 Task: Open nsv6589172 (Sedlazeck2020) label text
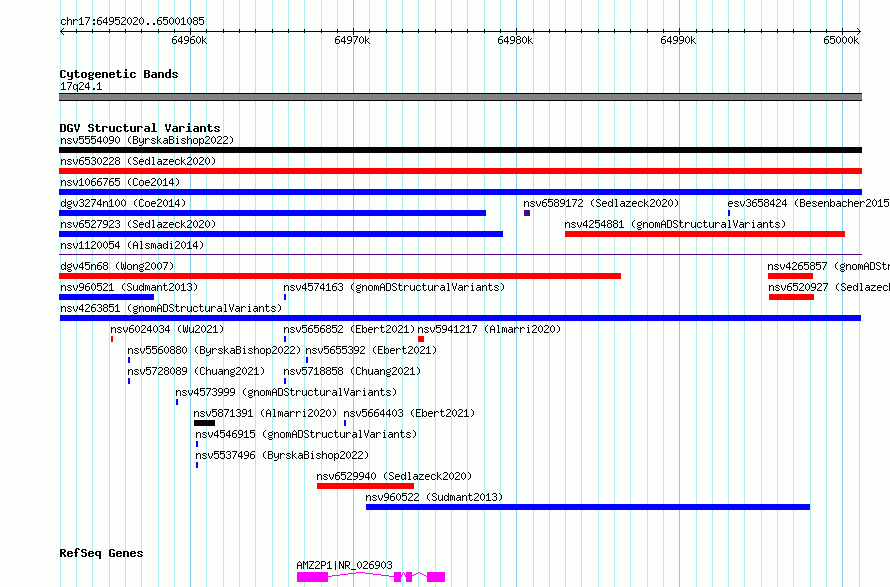click(601, 203)
